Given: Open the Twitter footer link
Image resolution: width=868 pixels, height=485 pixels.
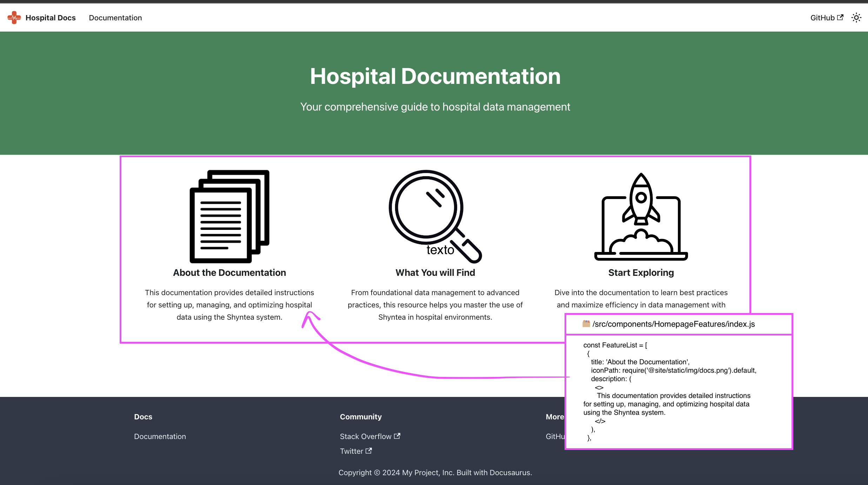Looking at the screenshot, I should point(351,451).
